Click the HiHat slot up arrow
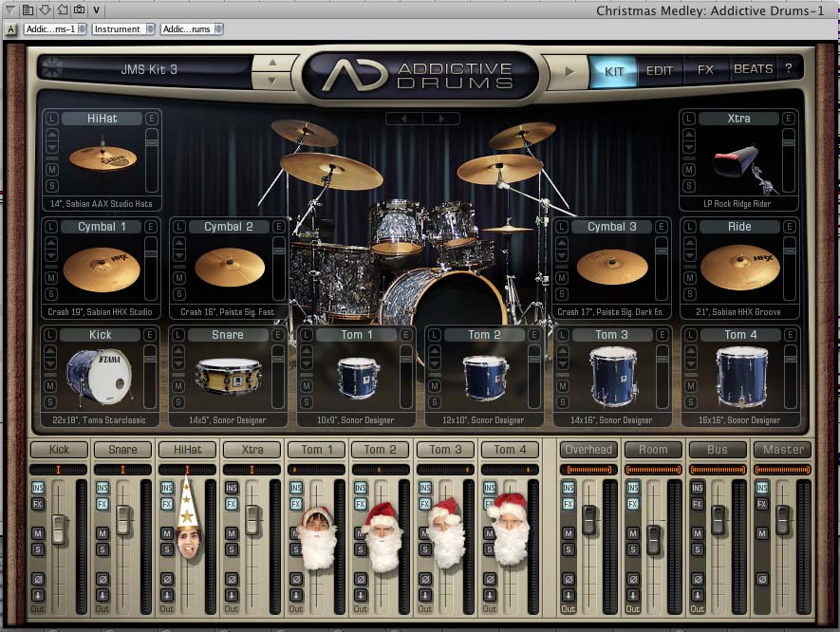Screen dimensions: 840x632 pyautogui.click(x=52, y=134)
